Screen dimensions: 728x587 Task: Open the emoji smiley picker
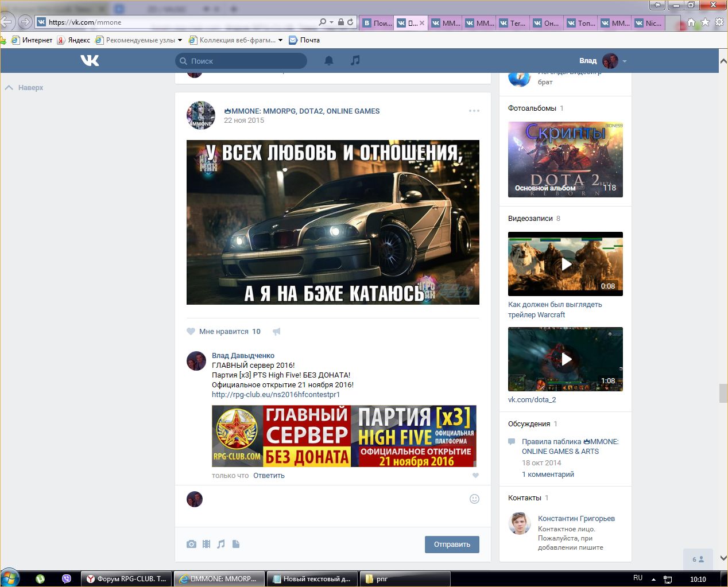click(474, 499)
